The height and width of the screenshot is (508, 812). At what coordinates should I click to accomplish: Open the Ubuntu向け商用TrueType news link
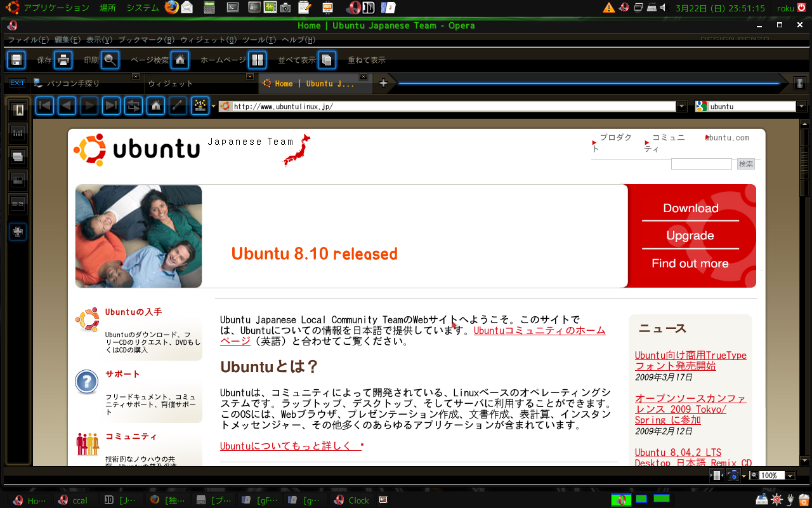coord(691,361)
